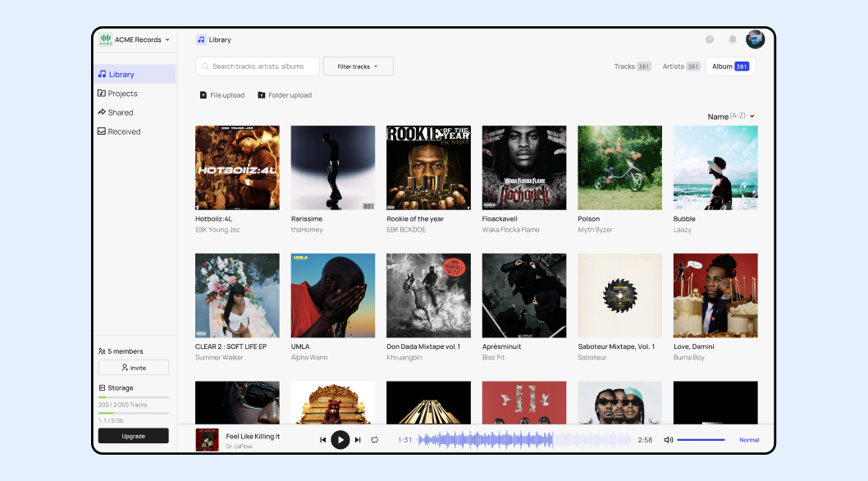Click the Myth Syzer artist name

coord(595,230)
